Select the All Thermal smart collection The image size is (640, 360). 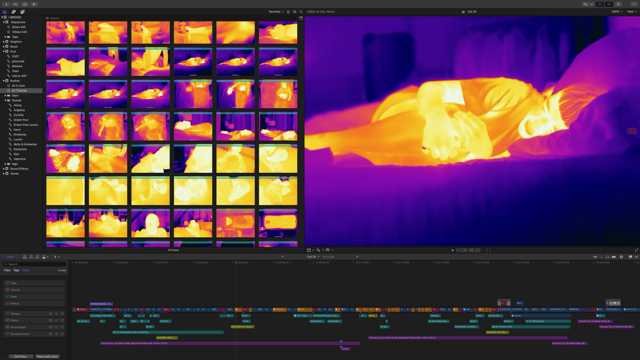(x=19, y=91)
